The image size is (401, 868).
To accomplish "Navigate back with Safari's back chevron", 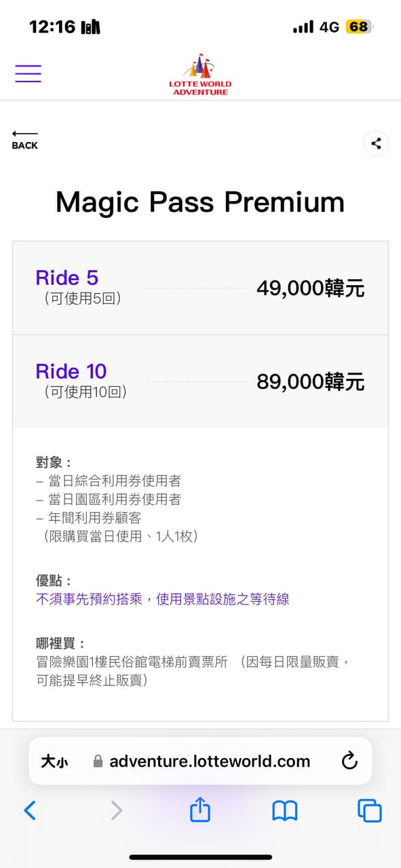I will point(30,810).
